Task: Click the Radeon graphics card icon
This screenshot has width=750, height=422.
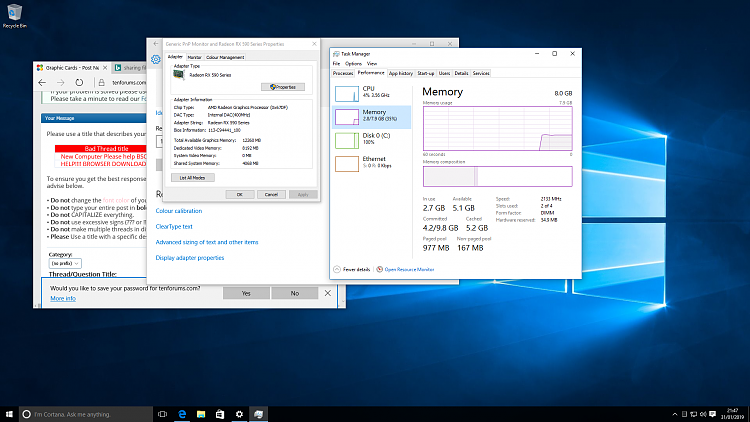Action: click(x=179, y=75)
